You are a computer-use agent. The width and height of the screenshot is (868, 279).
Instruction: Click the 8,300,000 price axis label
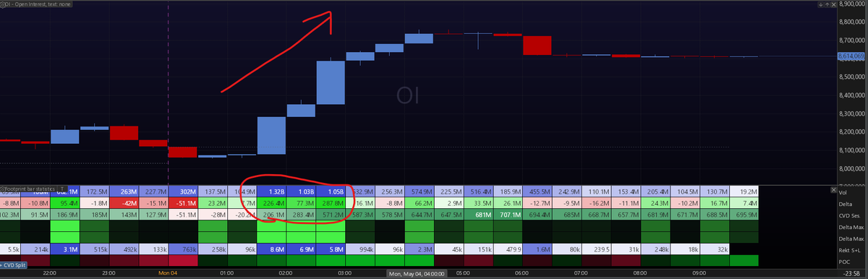[x=852, y=113]
